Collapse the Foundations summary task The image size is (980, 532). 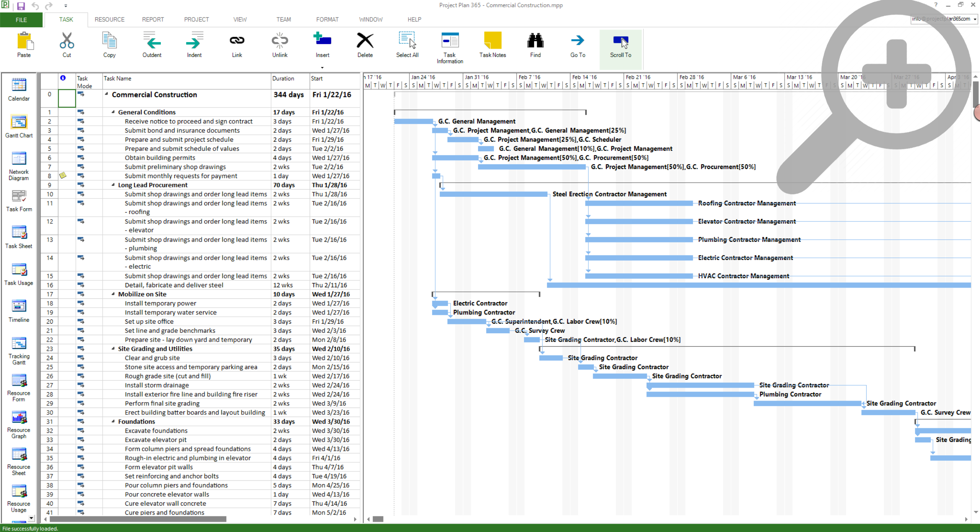tap(113, 421)
